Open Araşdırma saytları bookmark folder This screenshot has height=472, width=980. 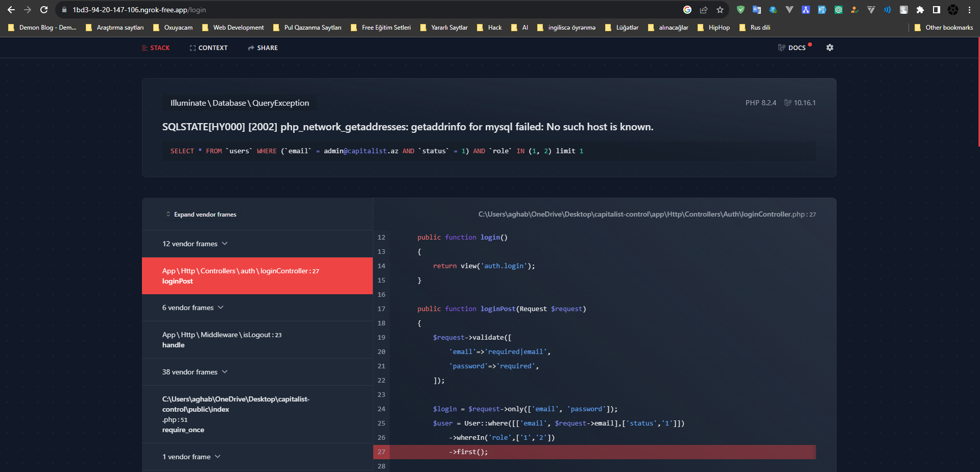pyautogui.click(x=115, y=28)
